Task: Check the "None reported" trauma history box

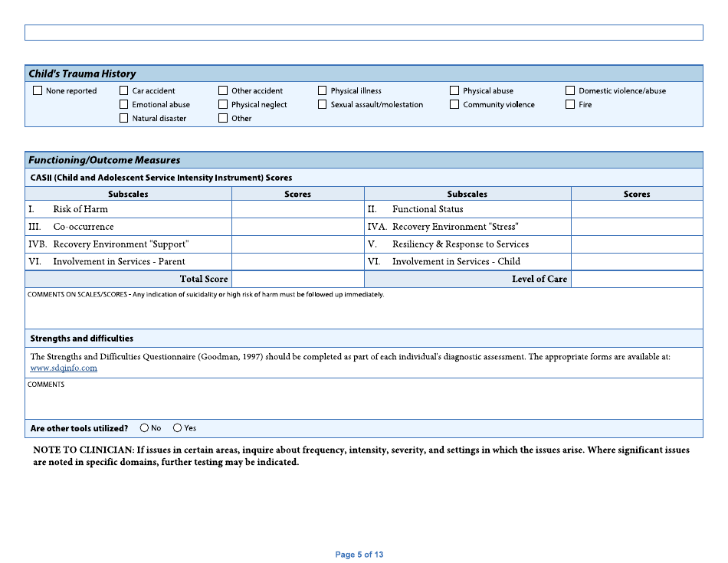Action: [x=37, y=90]
